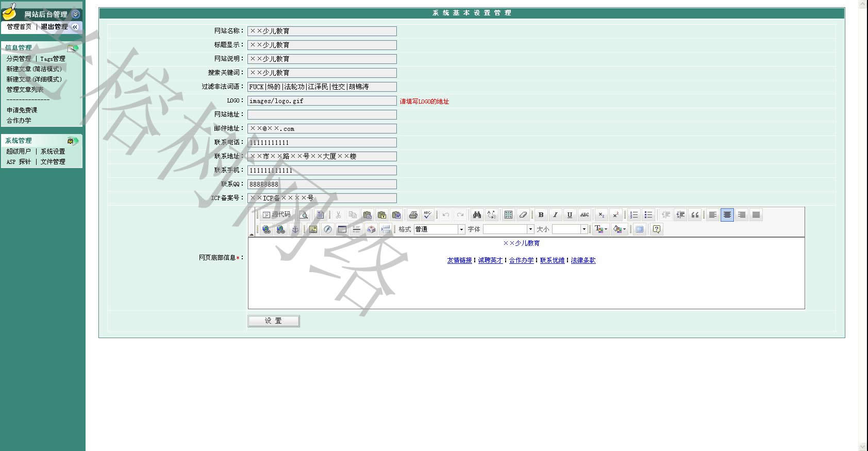The height and width of the screenshot is (451, 868).
Task: Click the binoculars find icon
Action: click(x=477, y=215)
